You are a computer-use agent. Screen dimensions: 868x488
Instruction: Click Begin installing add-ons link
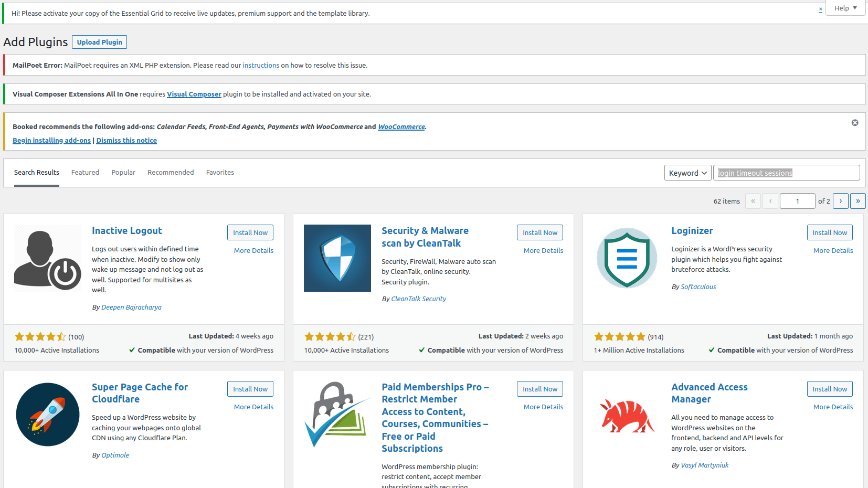coord(52,141)
